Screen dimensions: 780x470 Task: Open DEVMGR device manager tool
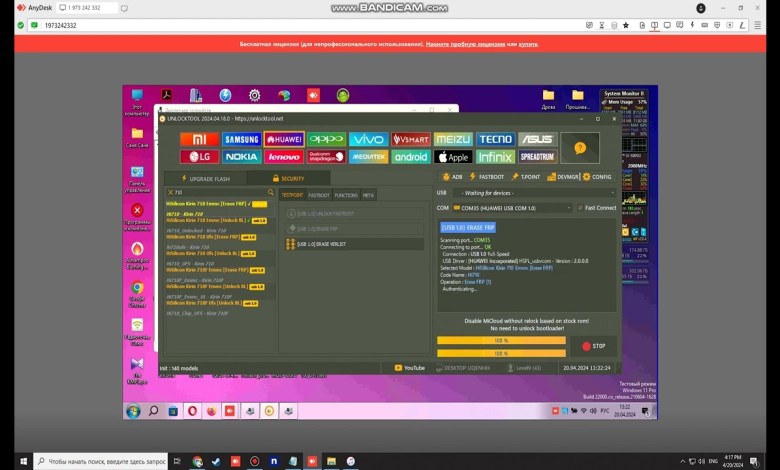pos(563,177)
